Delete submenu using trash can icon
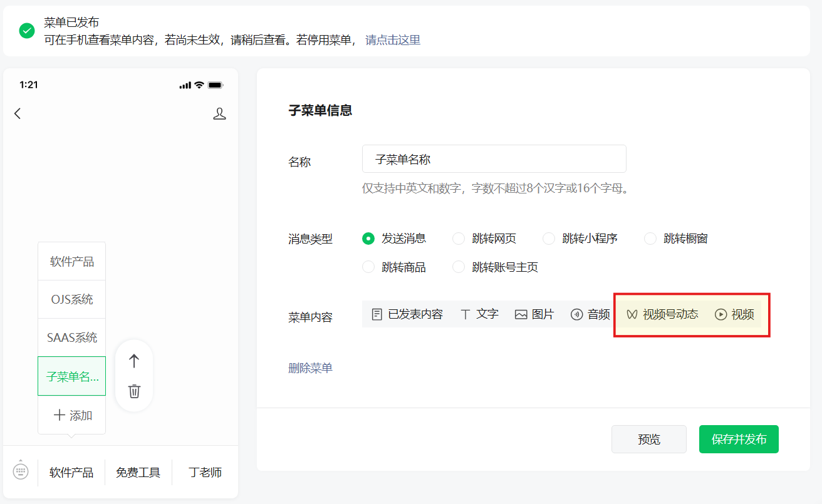 click(x=134, y=391)
